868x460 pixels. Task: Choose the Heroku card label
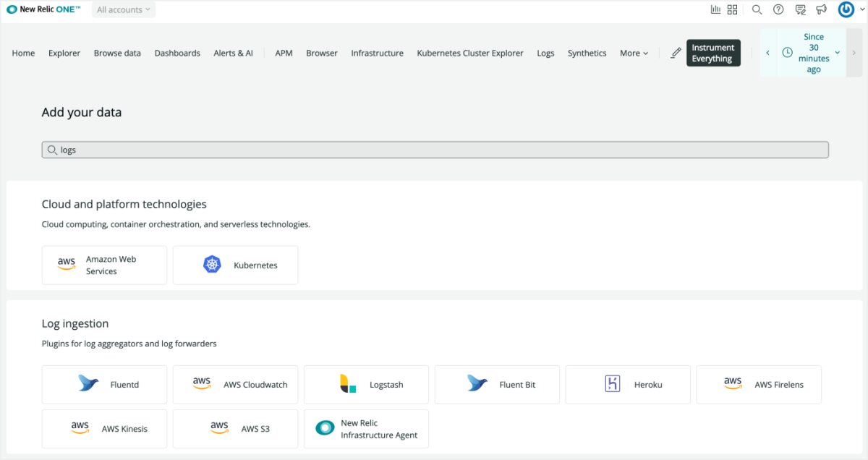pyautogui.click(x=648, y=385)
